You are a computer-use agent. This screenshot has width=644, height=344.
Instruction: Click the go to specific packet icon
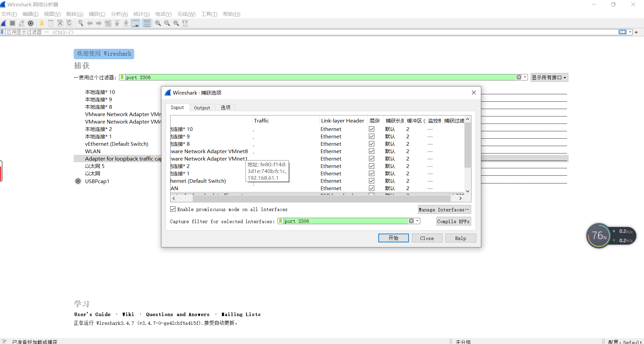(x=108, y=23)
